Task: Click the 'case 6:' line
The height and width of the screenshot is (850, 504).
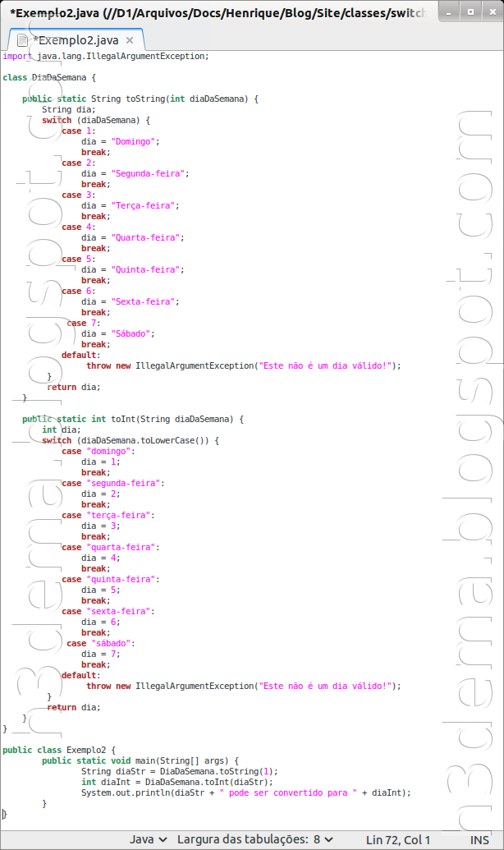Action: [x=79, y=291]
